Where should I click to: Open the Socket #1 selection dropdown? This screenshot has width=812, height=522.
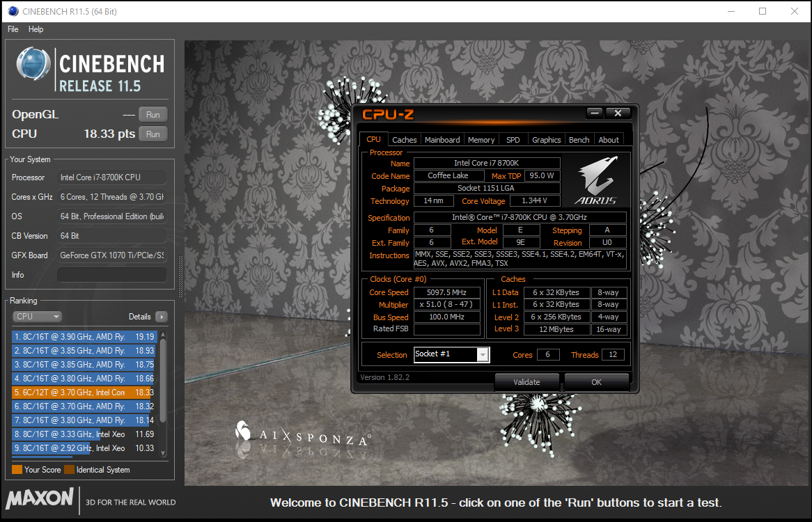pos(451,354)
